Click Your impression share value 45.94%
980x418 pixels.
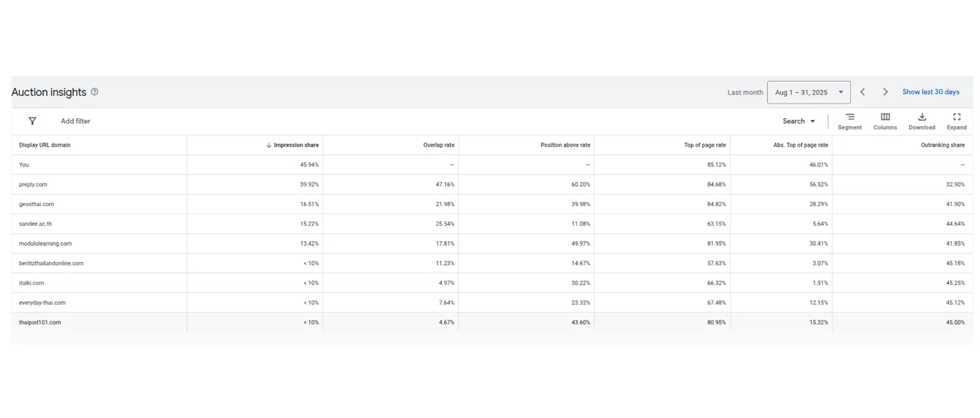[x=309, y=165]
